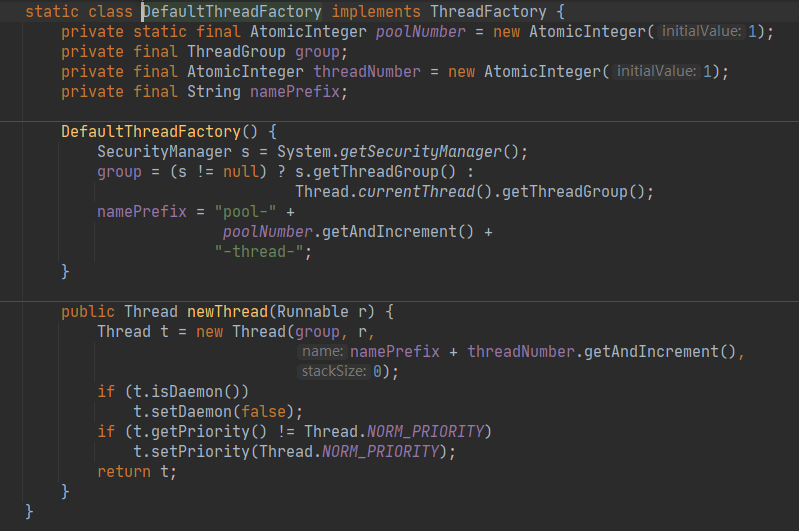Click 'group' argument in 'new Thread(group, r,'
This screenshot has width=799, height=531.
317,332
